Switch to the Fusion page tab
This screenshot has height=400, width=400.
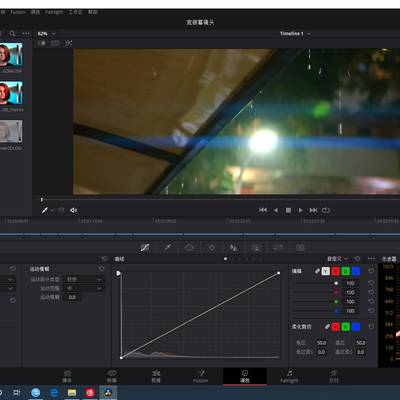pyautogui.click(x=200, y=376)
